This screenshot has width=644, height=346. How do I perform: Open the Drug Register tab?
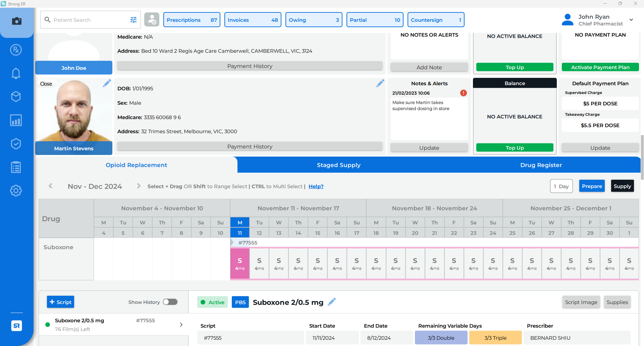[x=541, y=165]
